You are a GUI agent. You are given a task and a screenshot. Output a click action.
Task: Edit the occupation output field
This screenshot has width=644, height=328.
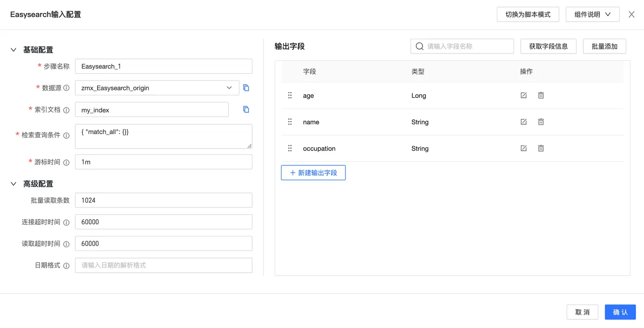click(x=523, y=148)
